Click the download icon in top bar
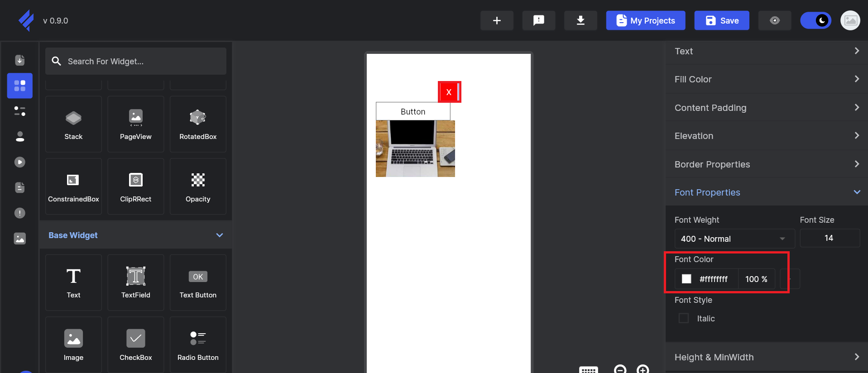Image resolution: width=868 pixels, height=373 pixels. coord(580,20)
